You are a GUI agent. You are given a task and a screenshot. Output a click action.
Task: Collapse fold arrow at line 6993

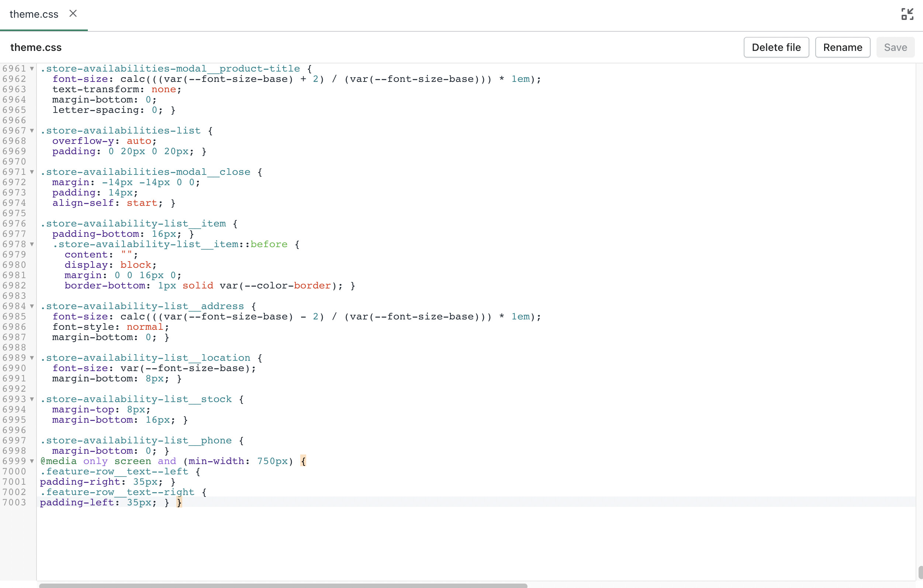pos(32,400)
